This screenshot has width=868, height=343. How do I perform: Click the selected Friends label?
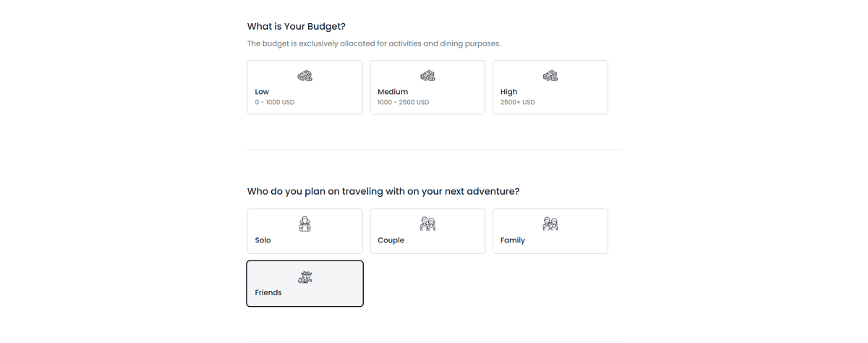pos(268,293)
